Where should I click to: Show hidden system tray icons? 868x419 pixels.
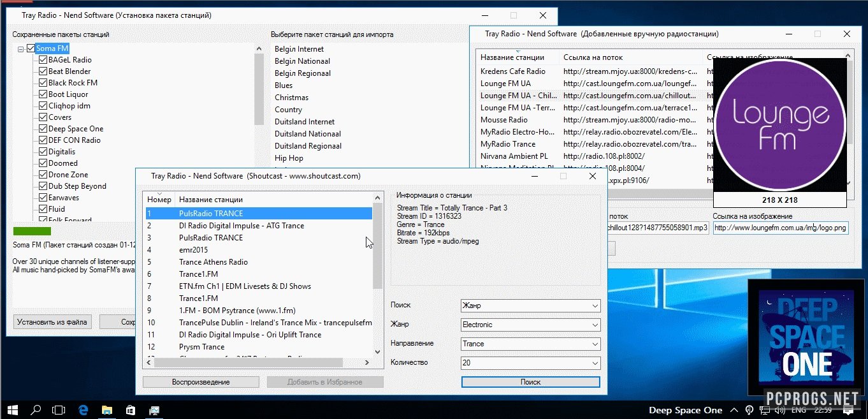click(734, 410)
